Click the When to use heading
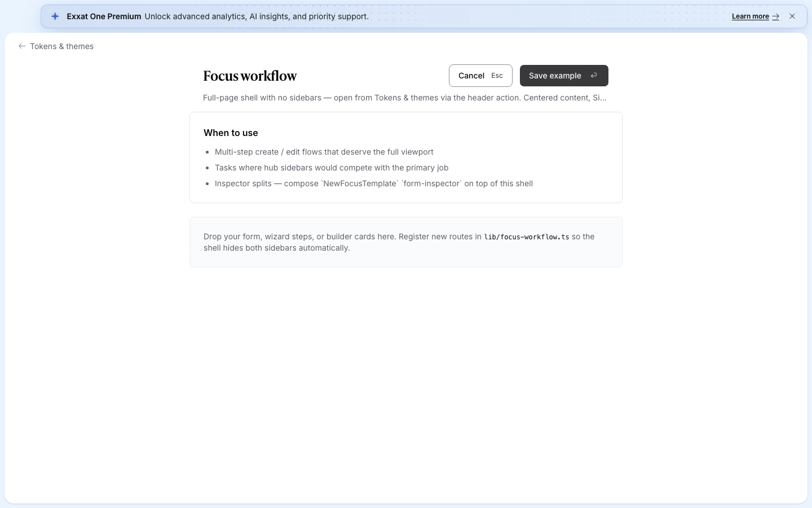The height and width of the screenshot is (508, 812). (x=231, y=133)
